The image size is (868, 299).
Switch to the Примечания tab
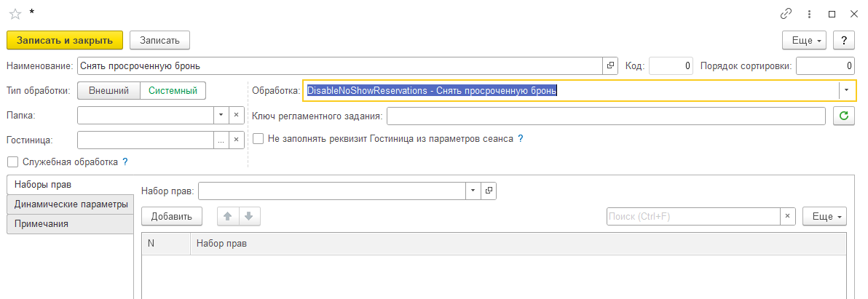(71, 224)
